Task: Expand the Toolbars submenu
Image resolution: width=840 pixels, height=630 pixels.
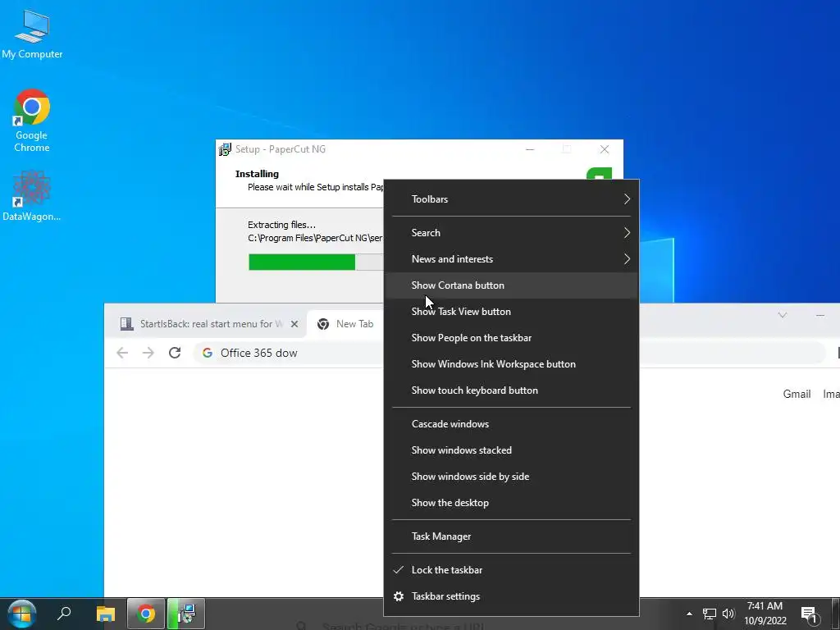Action: (x=512, y=199)
